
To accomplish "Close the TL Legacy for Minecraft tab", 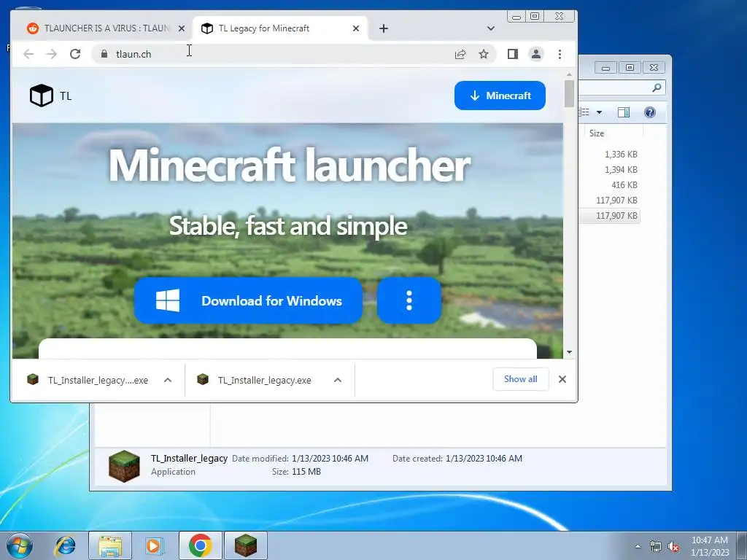I will 356,28.
